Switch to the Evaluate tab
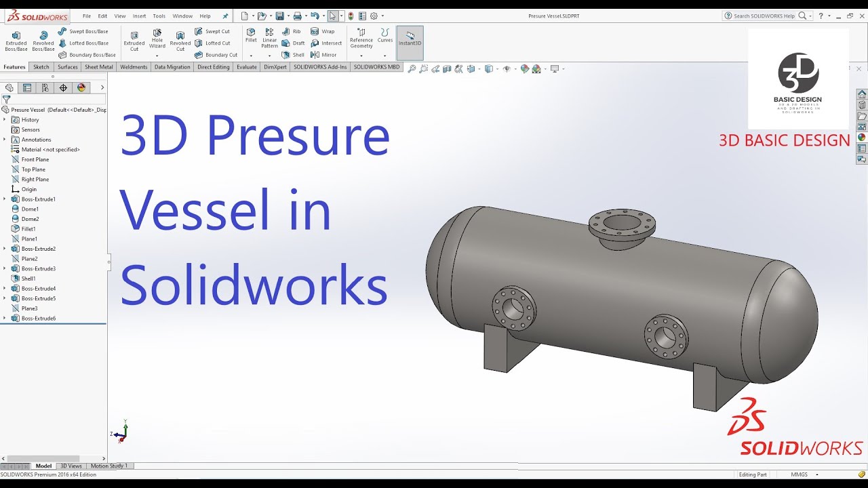 (247, 67)
